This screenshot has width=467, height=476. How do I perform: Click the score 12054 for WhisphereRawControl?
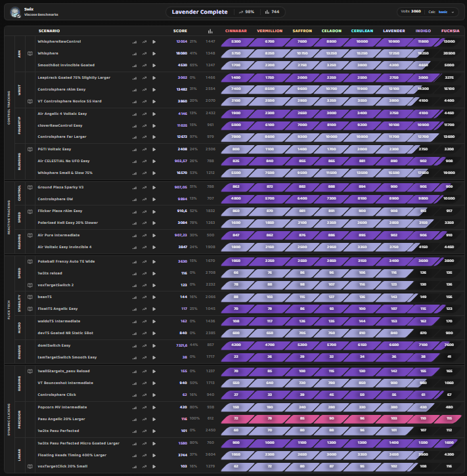pos(181,41)
